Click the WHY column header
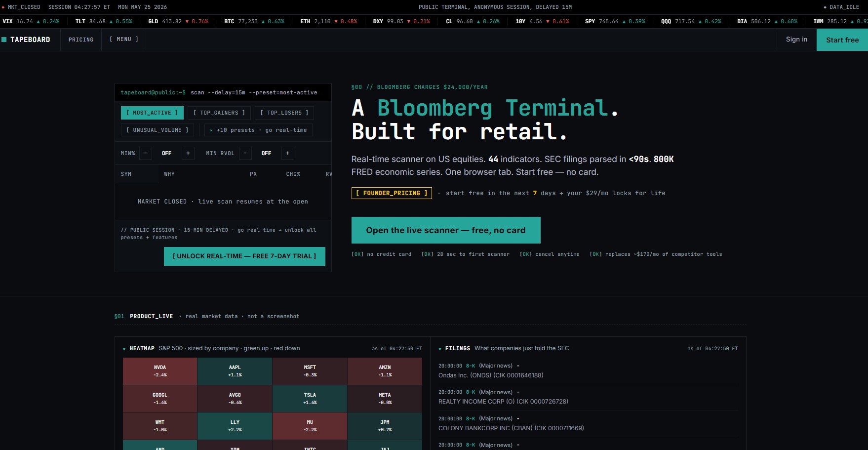 169,174
